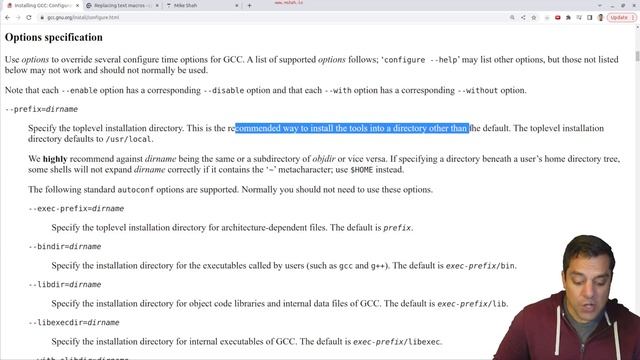This screenshot has width=640, height=360.
Task: Bookmark this page with the star icon
Action: point(533,18)
